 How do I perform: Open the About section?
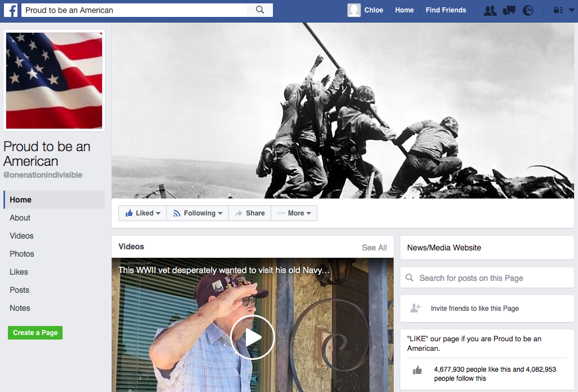coord(20,218)
